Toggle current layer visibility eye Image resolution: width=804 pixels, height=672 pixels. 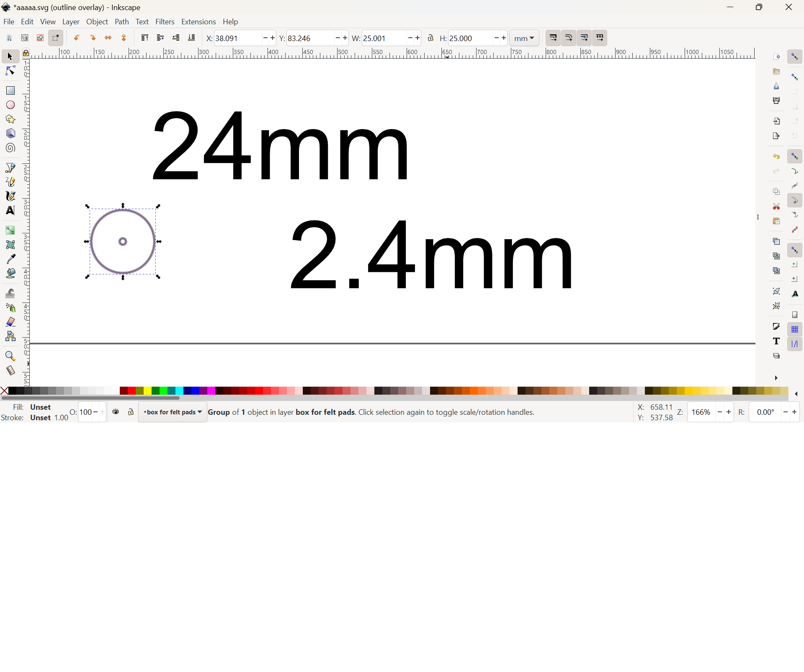116,412
